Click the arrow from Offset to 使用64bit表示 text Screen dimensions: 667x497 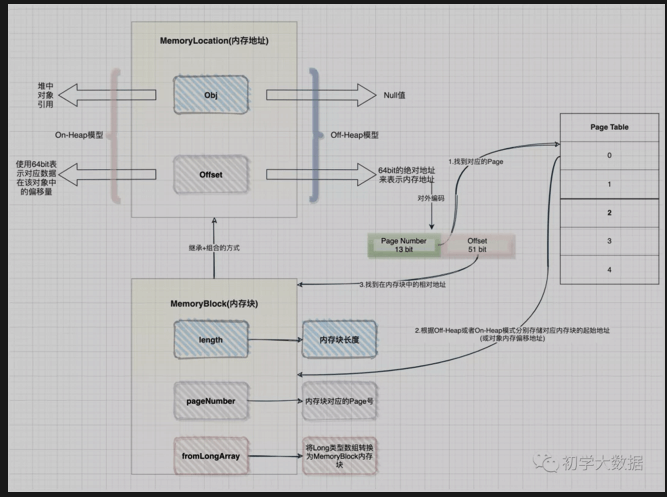tap(107, 174)
